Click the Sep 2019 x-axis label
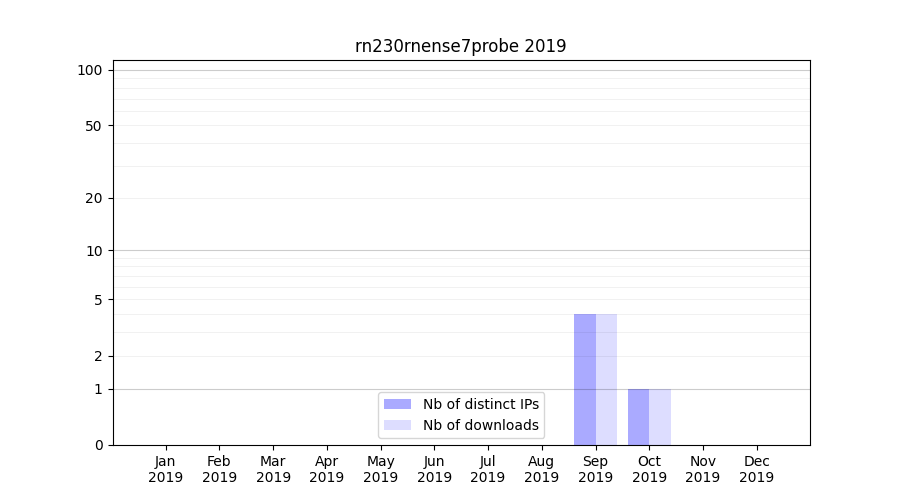 [595, 469]
